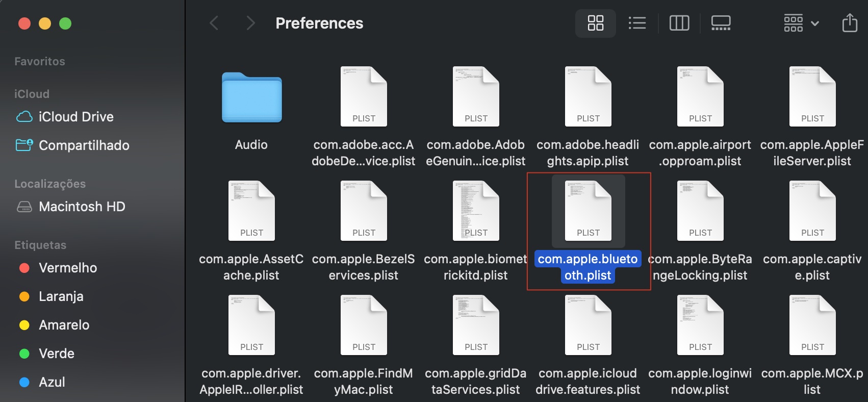Select com.apple.AssetCache.plist file icon
The height and width of the screenshot is (402, 868).
click(251, 211)
